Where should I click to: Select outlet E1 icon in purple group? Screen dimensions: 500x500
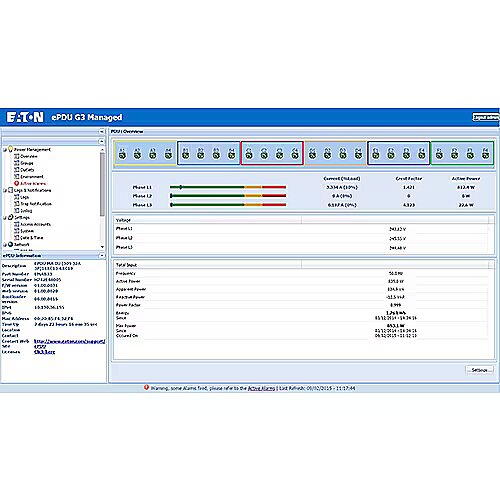tap(376, 154)
